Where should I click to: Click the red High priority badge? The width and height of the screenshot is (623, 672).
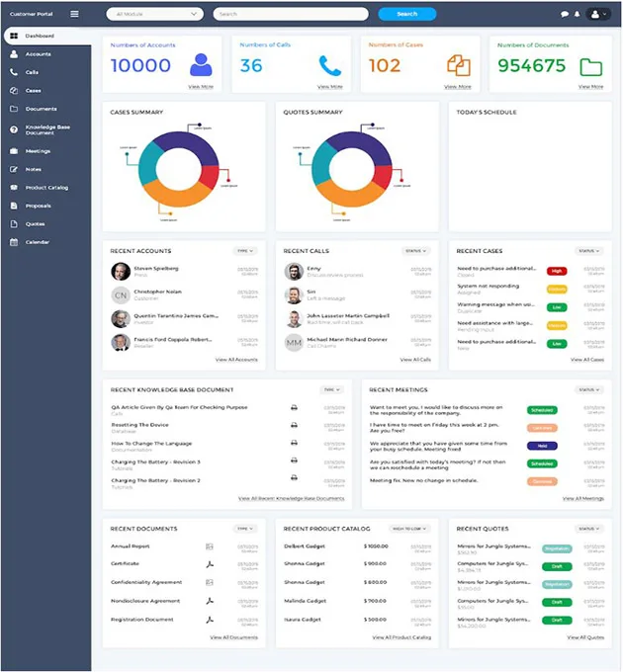(557, 271)
